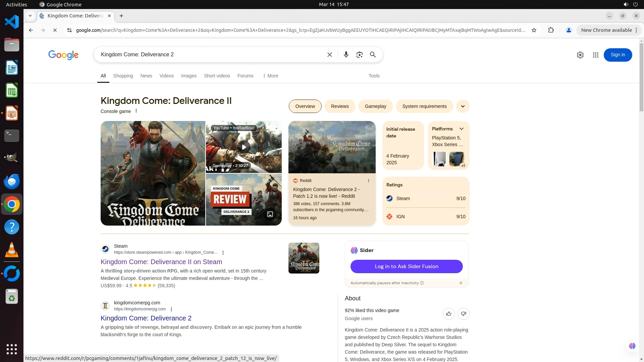644x362 pixels.
Task: Dislike this video game thumbs down
Action: (463, 314)
